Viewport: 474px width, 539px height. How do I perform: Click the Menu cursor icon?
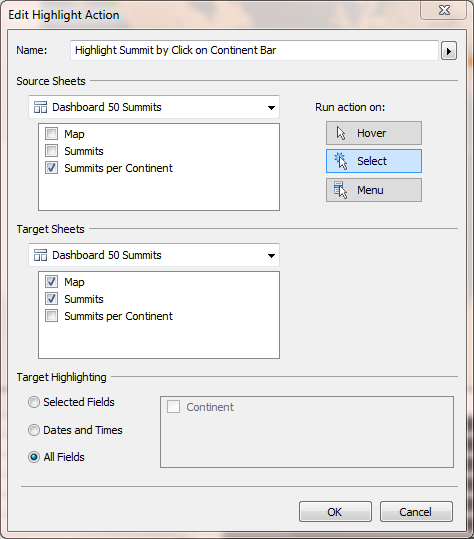340,190
